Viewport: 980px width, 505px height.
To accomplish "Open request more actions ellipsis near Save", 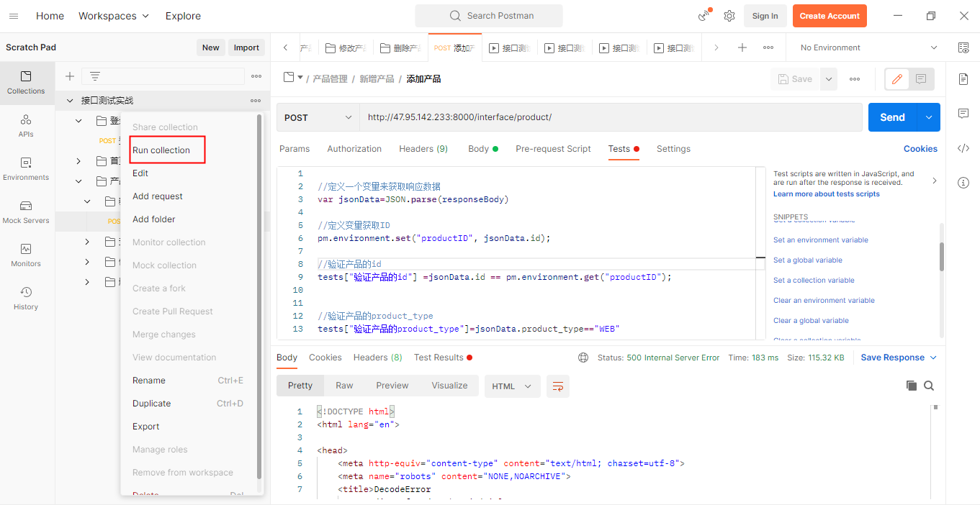I will coord(855,79).
